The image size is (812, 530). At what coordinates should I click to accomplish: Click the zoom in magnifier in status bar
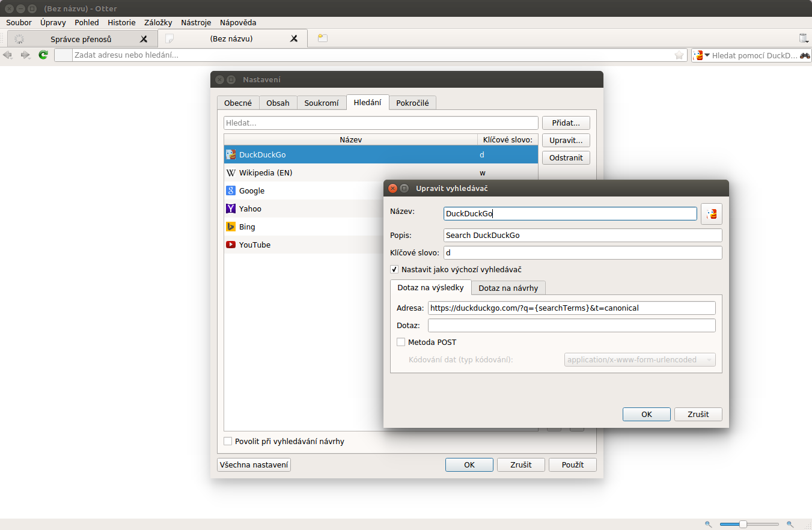tap(790, 525)
